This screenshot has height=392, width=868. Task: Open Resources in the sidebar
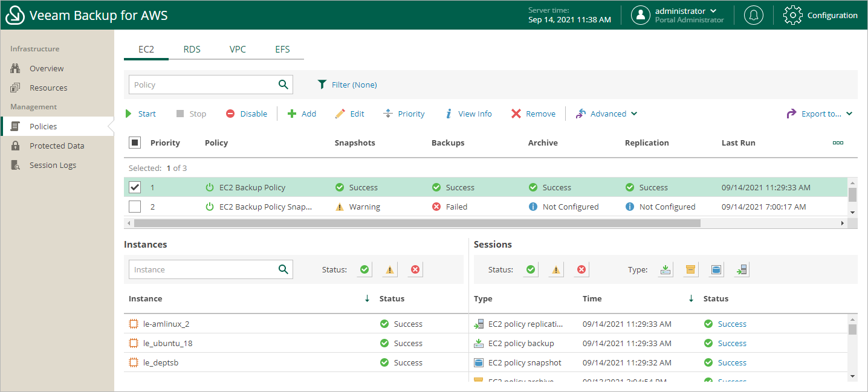(57, 88)
